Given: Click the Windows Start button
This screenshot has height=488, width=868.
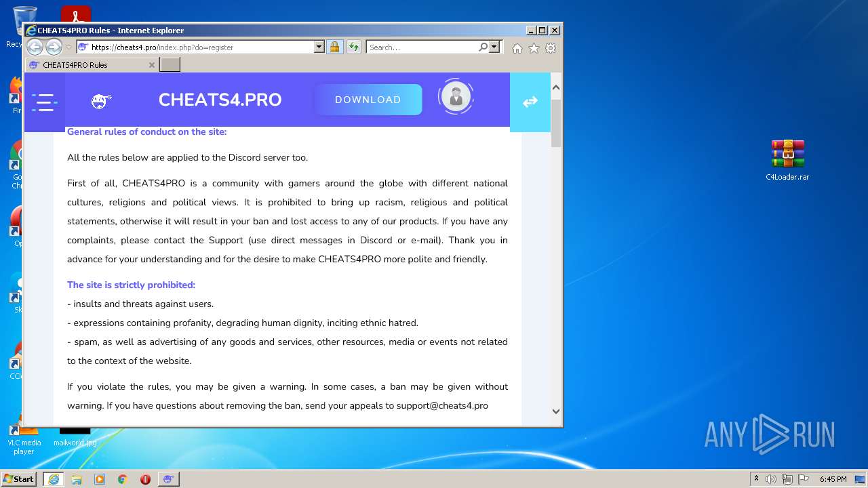Looking at the screenshot, I should pos(19,479).
